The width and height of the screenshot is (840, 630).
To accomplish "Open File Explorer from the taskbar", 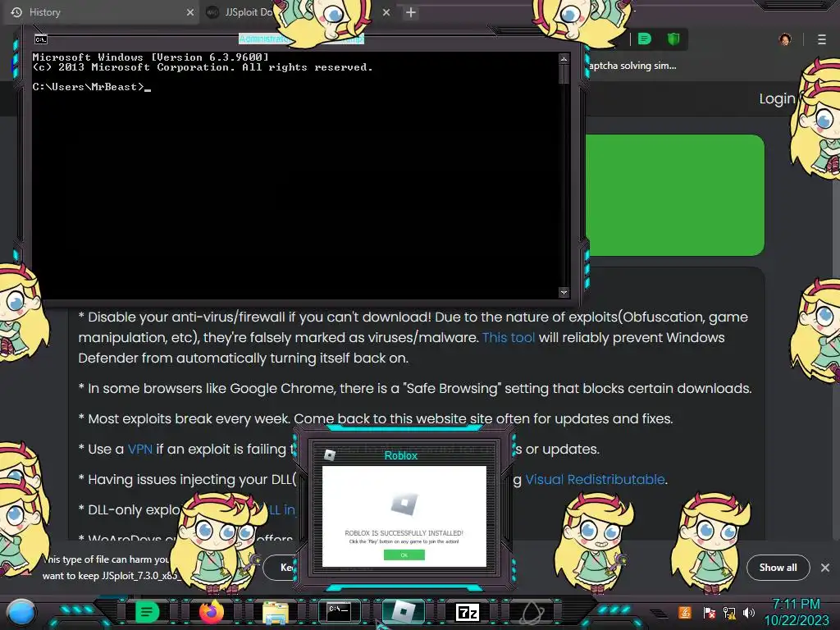I will 276,612.
